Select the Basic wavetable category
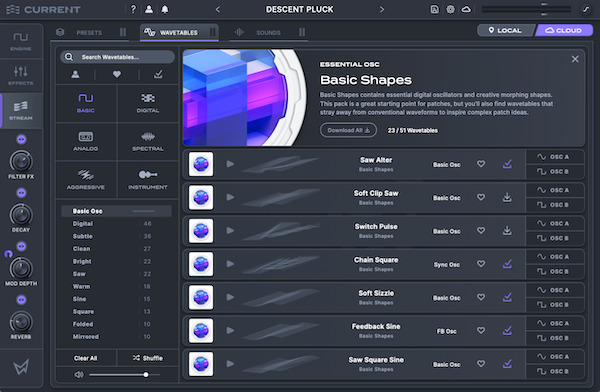 (86, 103)
